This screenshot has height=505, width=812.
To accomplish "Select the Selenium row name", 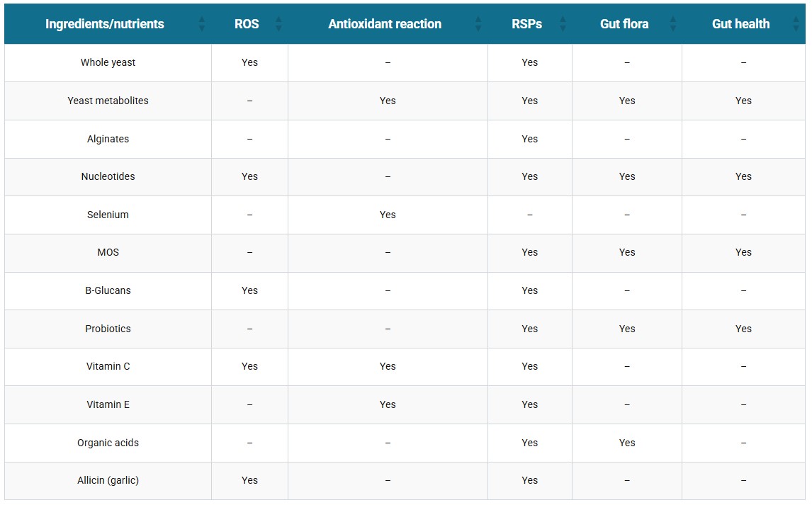I will pyautogui.click(x=108, y=215).
